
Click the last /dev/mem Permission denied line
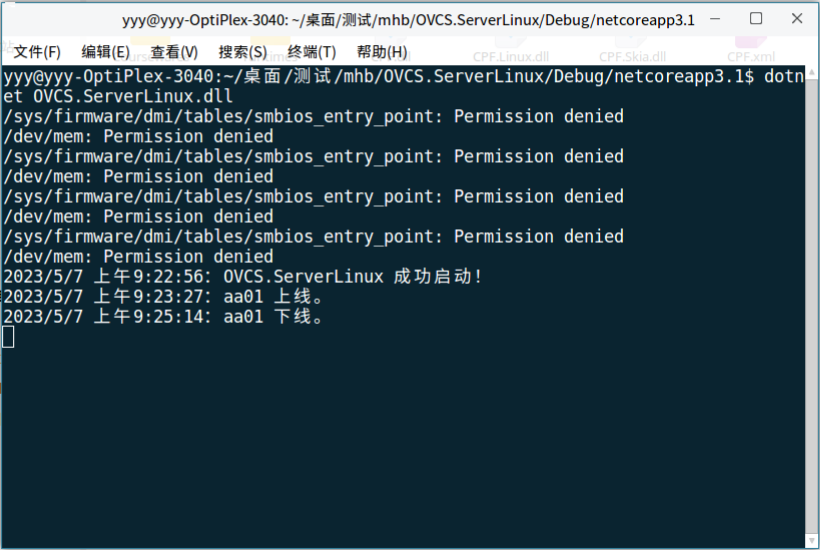tap(138, 257)
